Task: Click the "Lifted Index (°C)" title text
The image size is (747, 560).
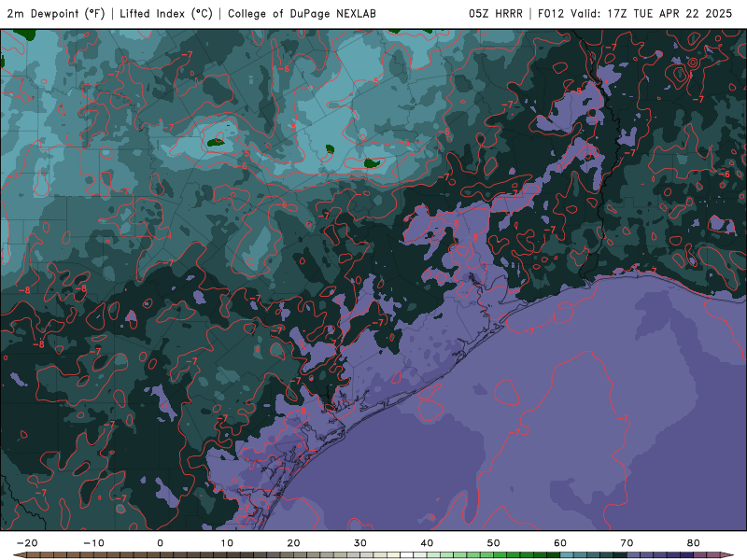Action: tap(166, 14)
